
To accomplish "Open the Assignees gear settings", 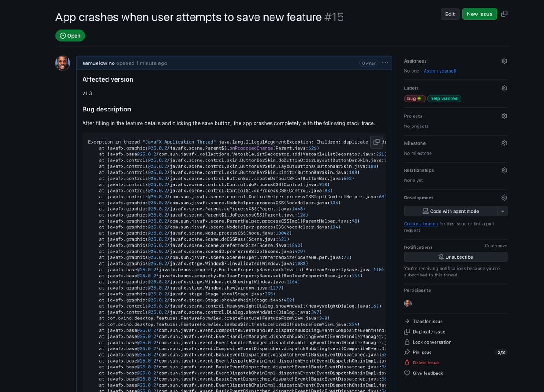I will [504, 61].
